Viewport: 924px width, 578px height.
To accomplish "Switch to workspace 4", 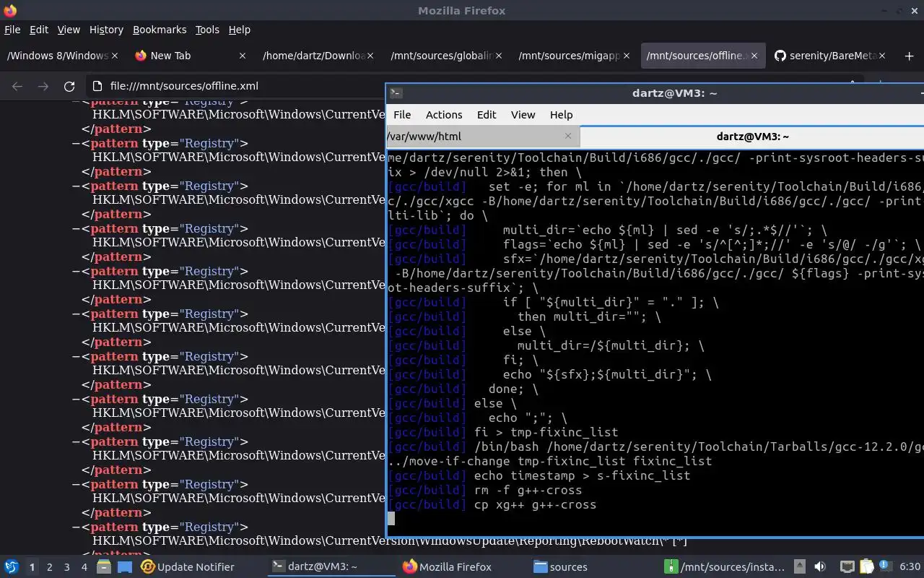I will pyautogui.click(x=84, y=567).
